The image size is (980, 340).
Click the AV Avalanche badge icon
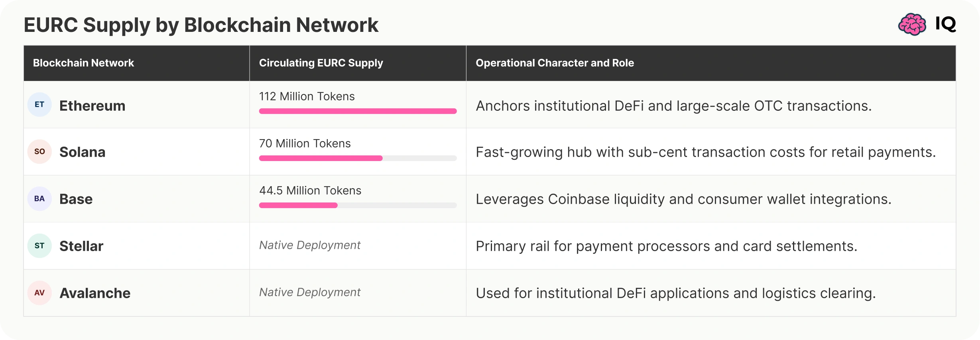pos(39,293)
